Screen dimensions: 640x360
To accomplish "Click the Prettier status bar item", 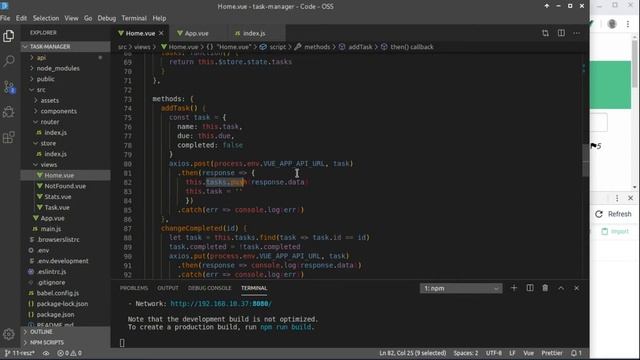I will pos(552,353).
